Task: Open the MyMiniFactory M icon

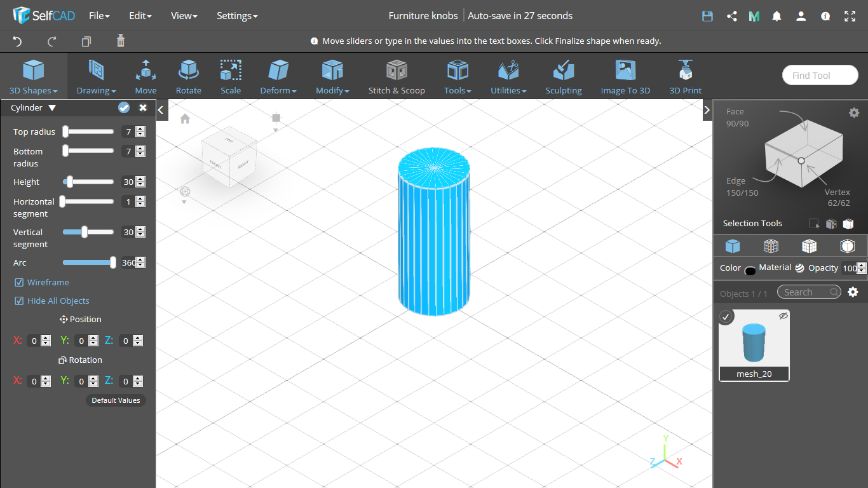Action: click(754, 17)
